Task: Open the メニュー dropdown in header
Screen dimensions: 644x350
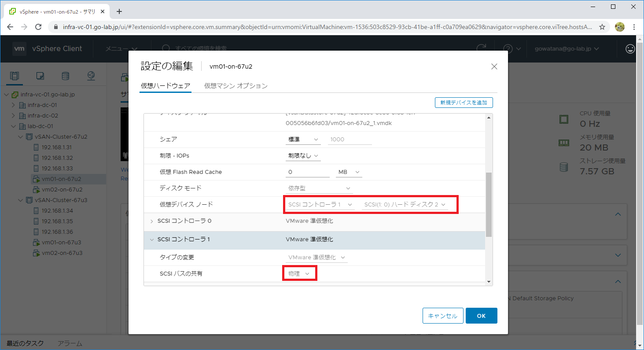Action: pos(121,48)
